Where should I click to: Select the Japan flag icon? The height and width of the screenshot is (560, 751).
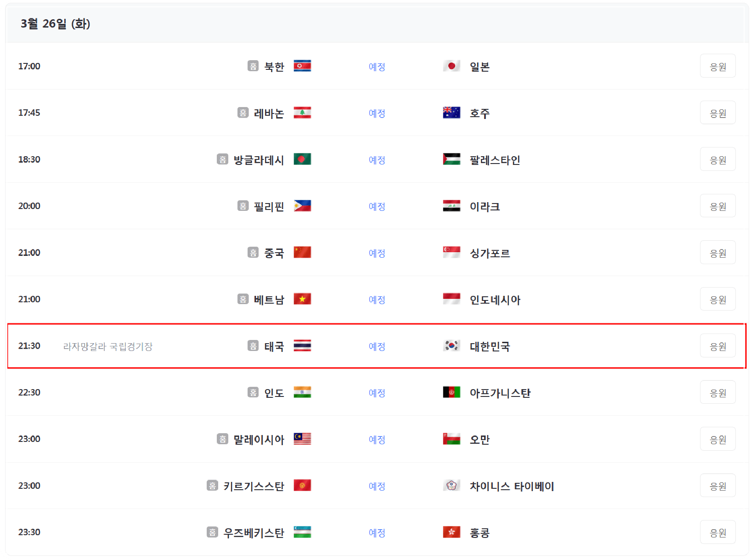click(x=452, y=66)
